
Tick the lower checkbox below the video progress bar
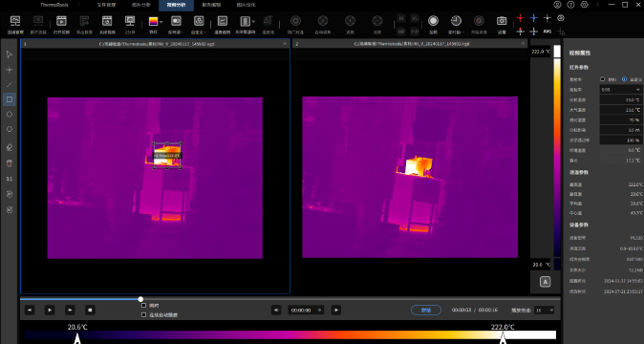tap(143, 314)
